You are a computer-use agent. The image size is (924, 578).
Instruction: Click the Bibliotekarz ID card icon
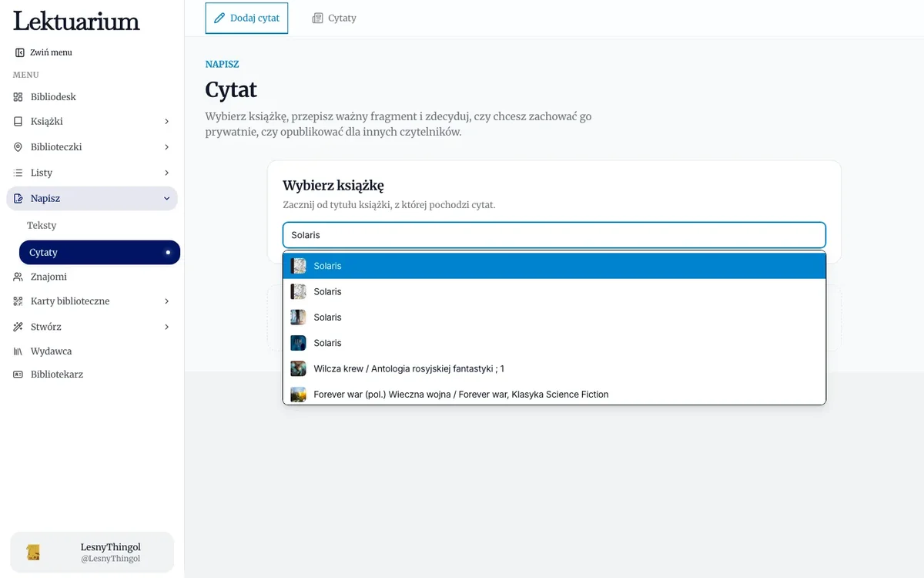tap(18, 375)
